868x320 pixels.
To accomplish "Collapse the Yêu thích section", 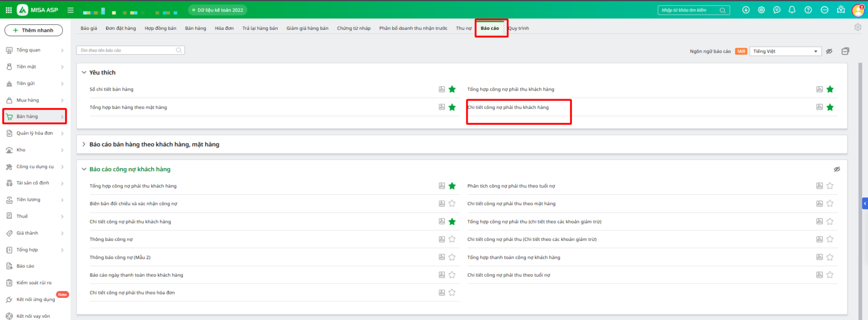I will [x=84, y=72].
